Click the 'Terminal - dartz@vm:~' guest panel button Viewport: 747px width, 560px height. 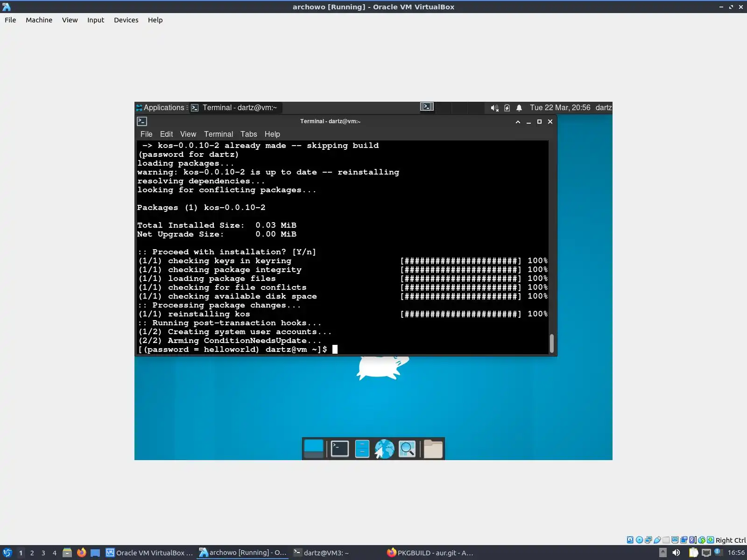[235, 108]
